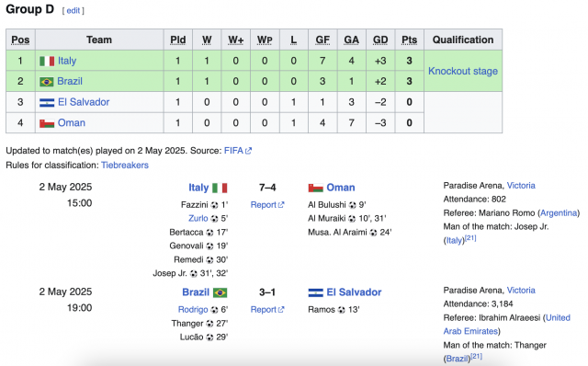
Task: Open the Tiebreakers rules link
Action: [125, 166]
